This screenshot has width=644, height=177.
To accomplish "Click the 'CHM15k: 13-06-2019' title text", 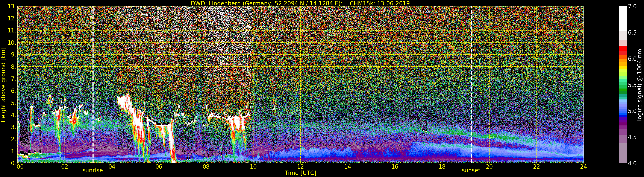I will point(380,3).
